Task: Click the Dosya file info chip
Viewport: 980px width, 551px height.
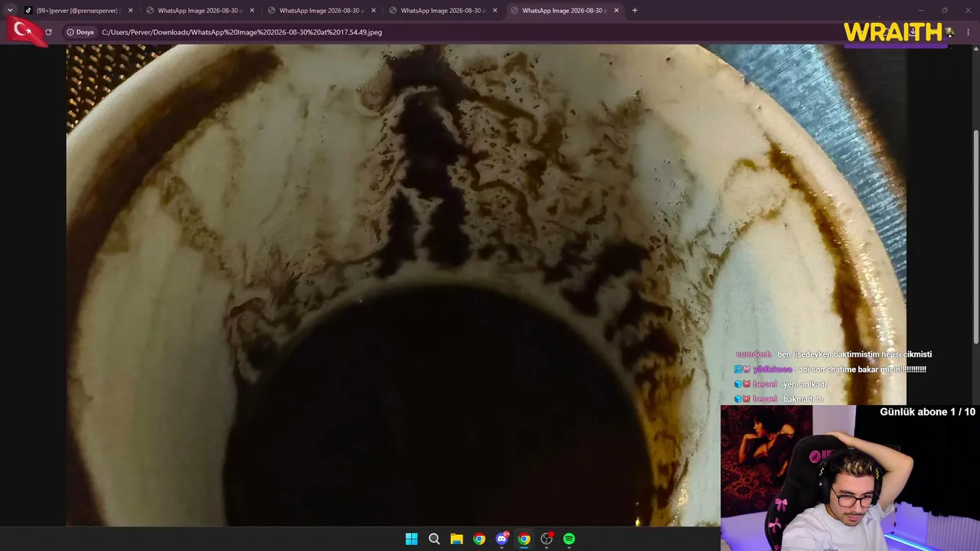Action: [80, 32]
